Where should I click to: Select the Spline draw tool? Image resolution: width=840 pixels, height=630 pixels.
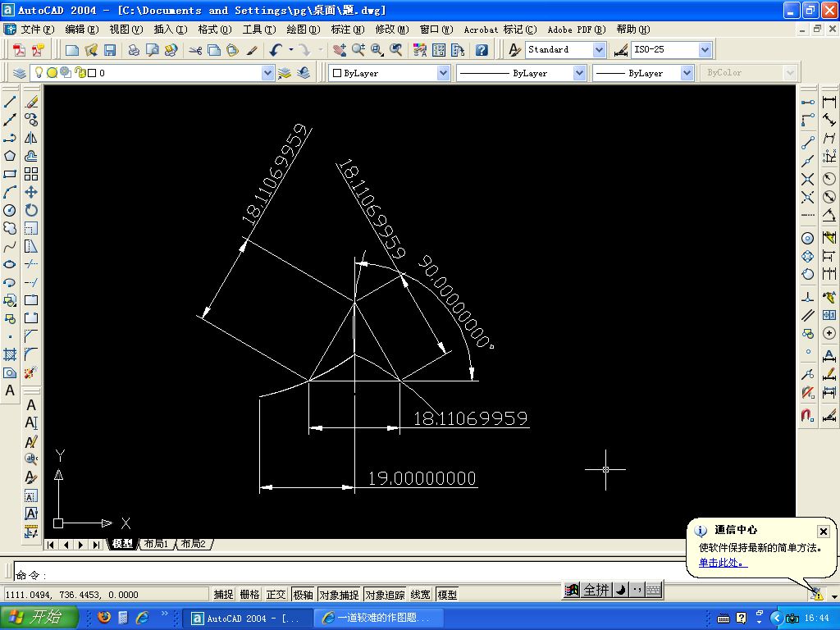[x=10, y=246]
